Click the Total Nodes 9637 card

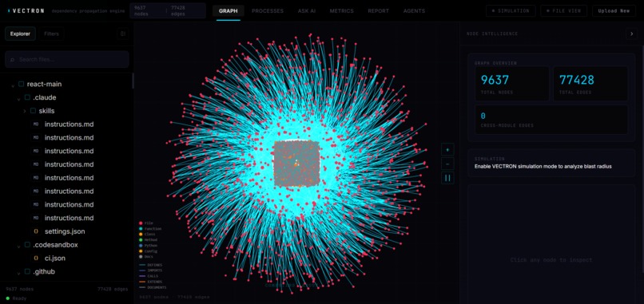click(x=511, y=84)
